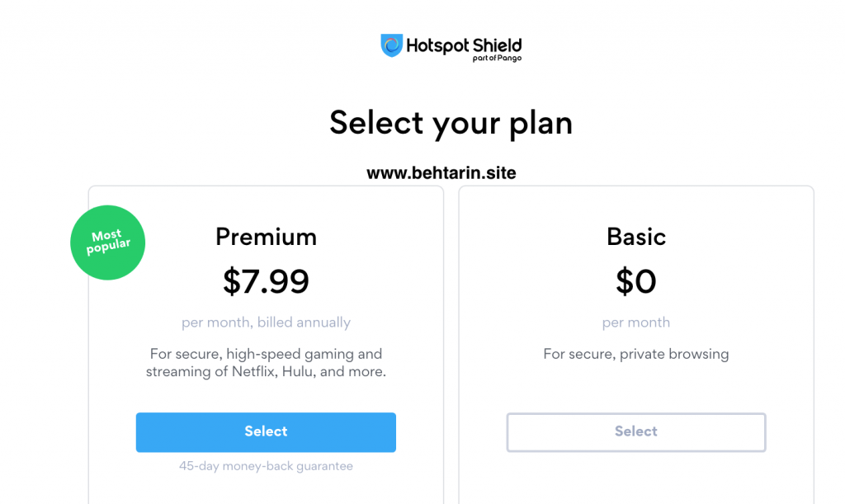Click the Premium plan title
The width and height of the screenshot is (845, 504).
click(266, 237)
